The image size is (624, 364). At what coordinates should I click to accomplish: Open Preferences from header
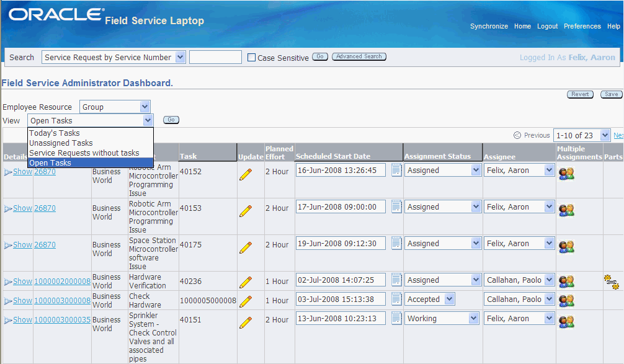(x=582, y=26)
